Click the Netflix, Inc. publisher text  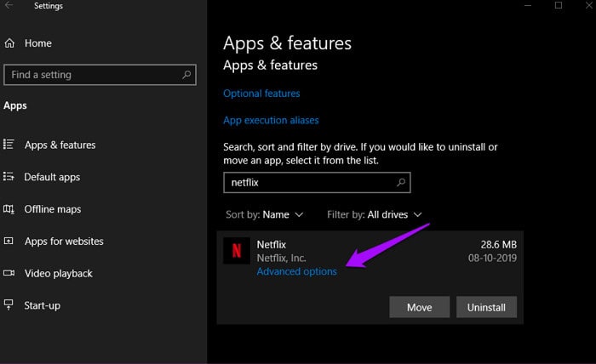pos(281,258)
